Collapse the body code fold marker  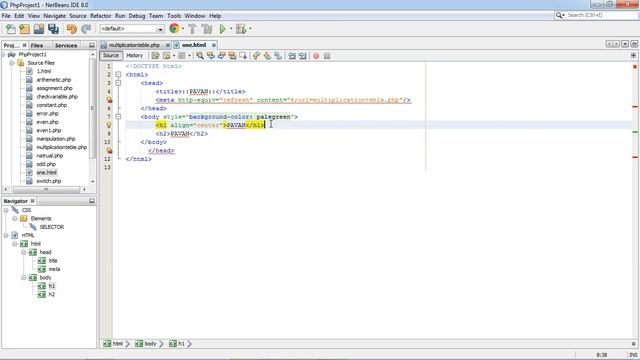pyautogui.click(x=118, y=117)
